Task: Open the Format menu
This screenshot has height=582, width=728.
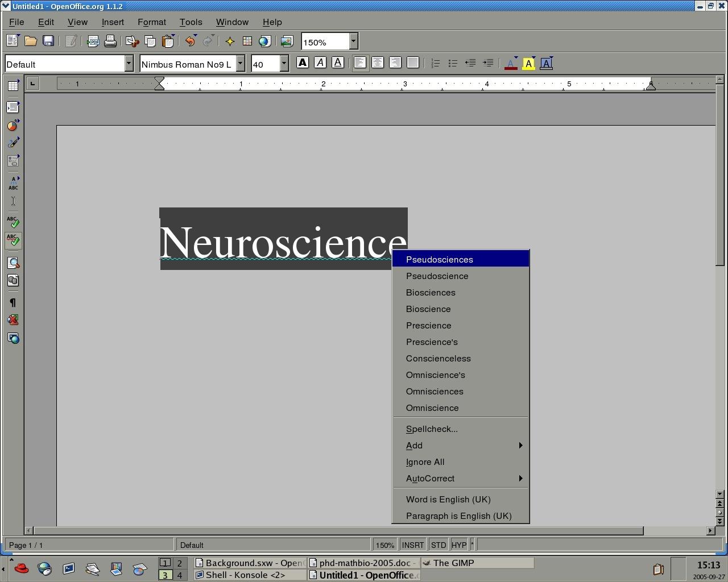Action: click(151, 22)
